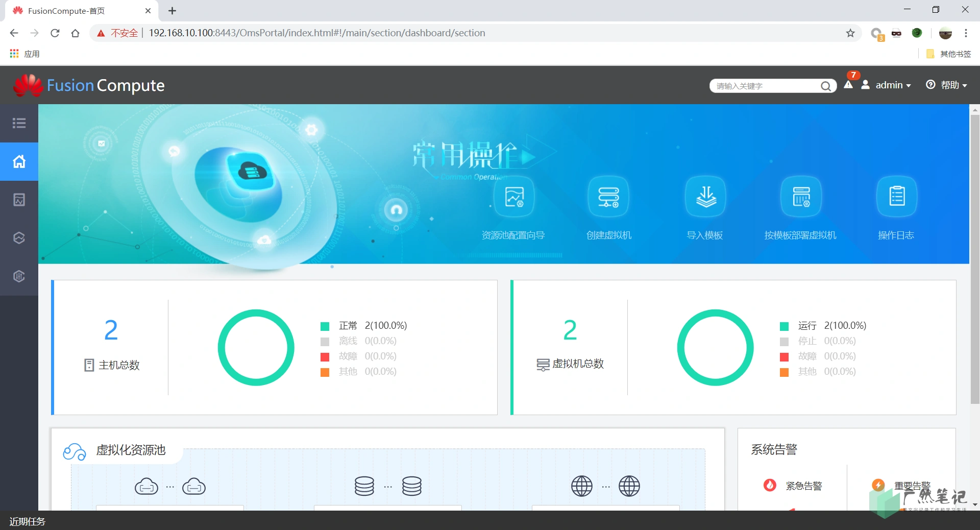The width and height of the screenshot is (980, 530).
Task: Reload the page in the browser
Action: (55, 33)
